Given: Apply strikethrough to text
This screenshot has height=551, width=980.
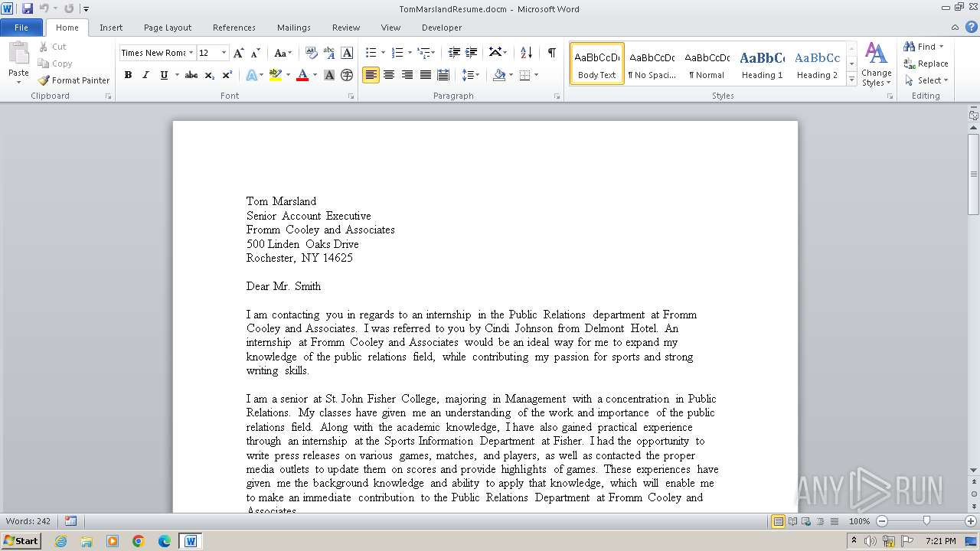Looking at the screenshot, I should pyautogui.click(x=191, y=75).
